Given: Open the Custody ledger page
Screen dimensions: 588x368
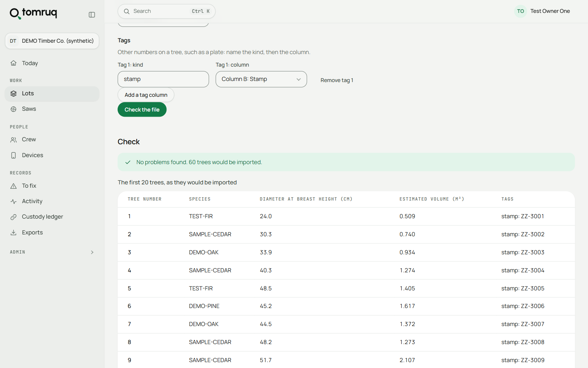Looking at the screenshot, I should pos(52,217).
